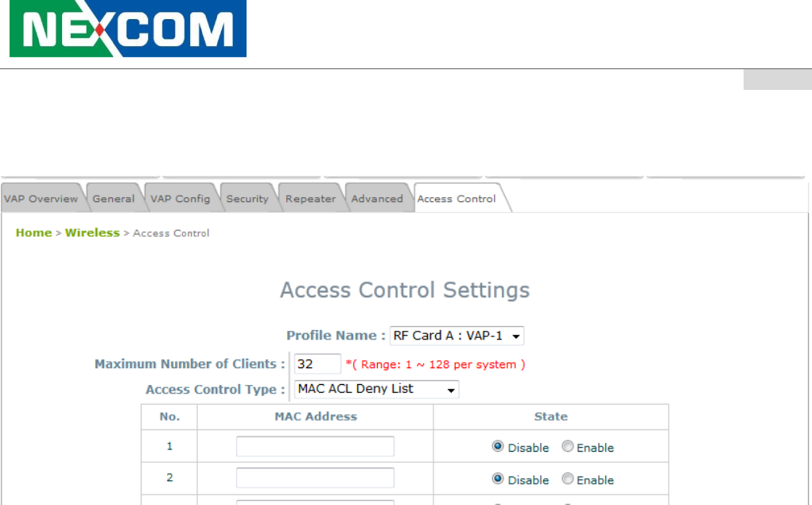Image resolution: width=812 pixels, height=505 pixels.
Task: Follow the Wireless breadcrumb link
Action: [x=92, y=233]
